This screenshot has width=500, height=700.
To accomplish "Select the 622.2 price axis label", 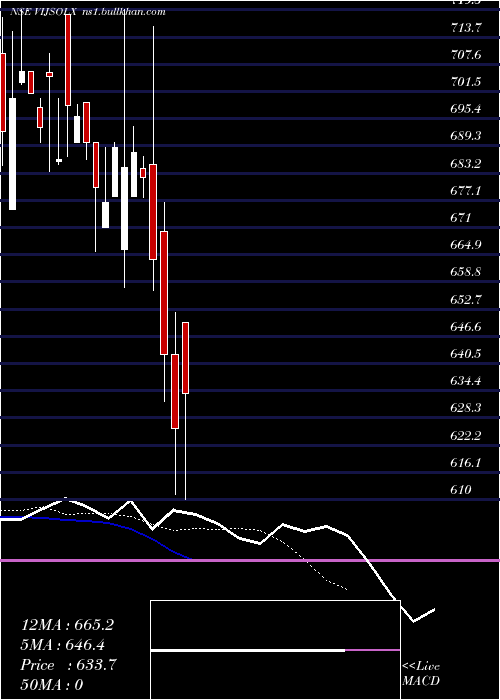I will click(x=466, y=435).
